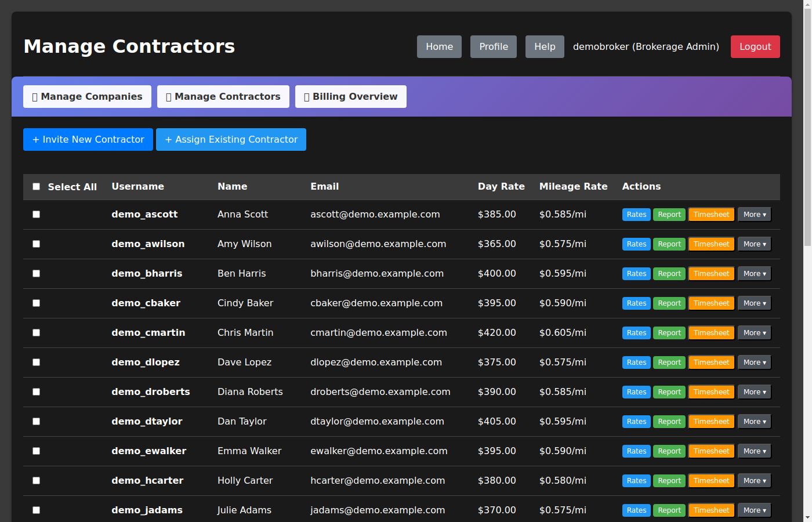Click the Username column header
This screenshot has height=522, width=812.
pyautogui.click(x=138, y=187)
